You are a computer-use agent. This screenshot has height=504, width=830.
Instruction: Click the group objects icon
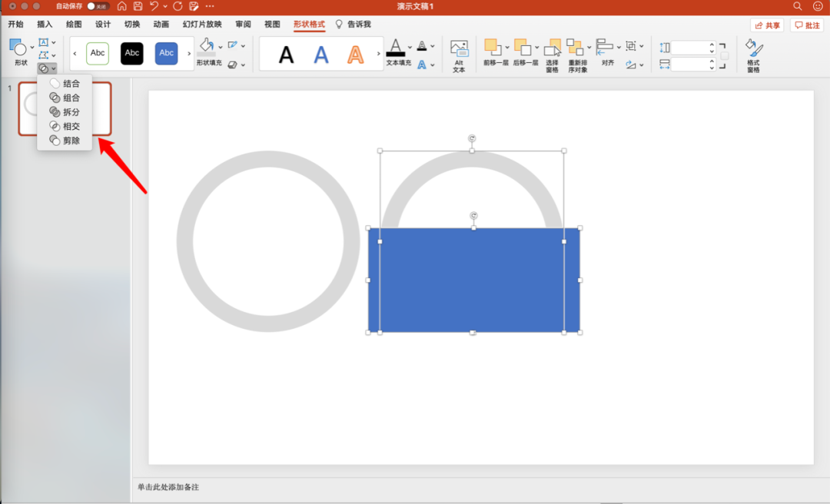coord(630,46)
